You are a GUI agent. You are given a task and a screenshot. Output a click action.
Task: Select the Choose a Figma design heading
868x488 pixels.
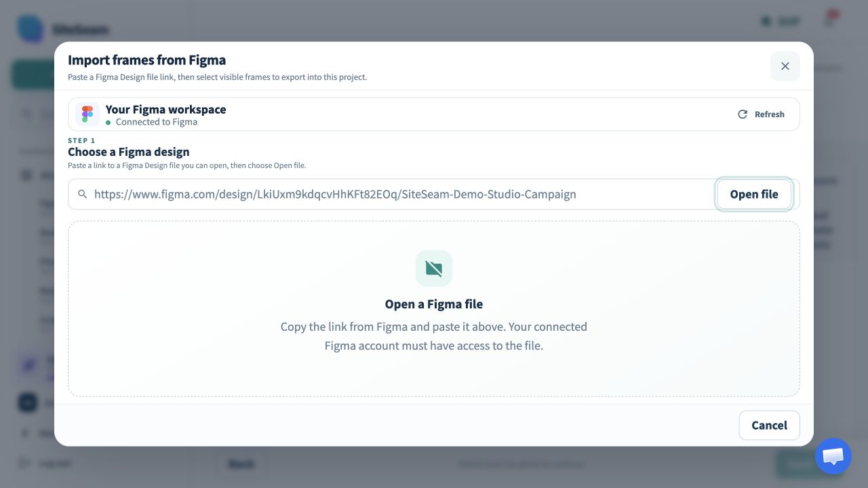click(129, 152)
